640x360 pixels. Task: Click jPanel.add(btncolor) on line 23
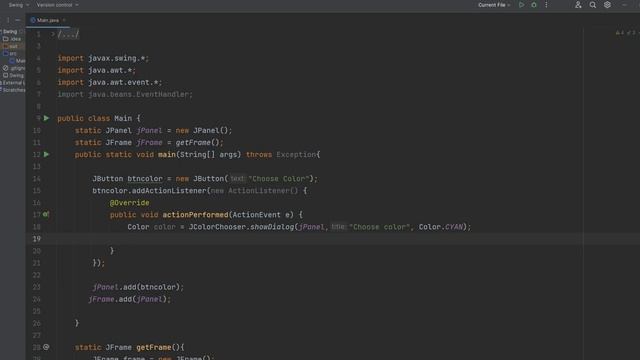(x=138, y=287)
